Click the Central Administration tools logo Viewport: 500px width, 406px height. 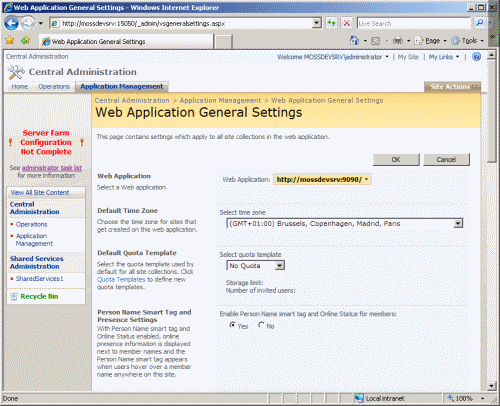(16, 72)
